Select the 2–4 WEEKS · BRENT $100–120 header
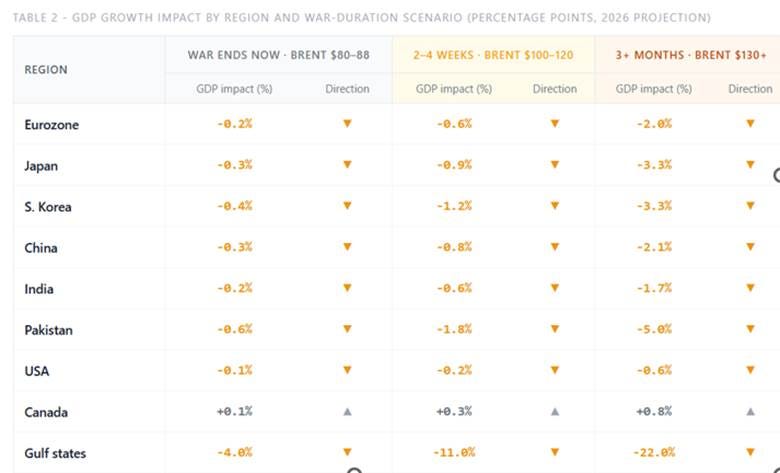 493,55
